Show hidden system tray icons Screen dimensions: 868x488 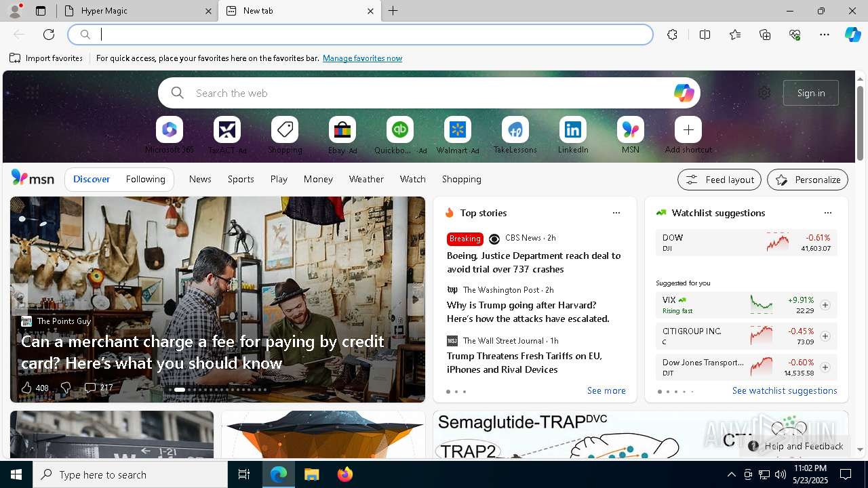click(x=731, y=474)
